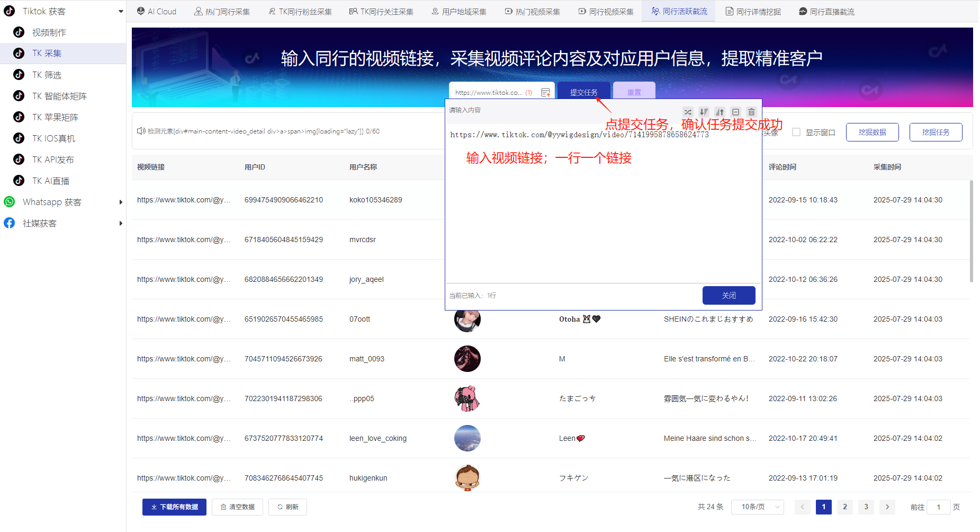980x532 pixels.
Task: Go to results page 2
Action: (x=844, y=507)
